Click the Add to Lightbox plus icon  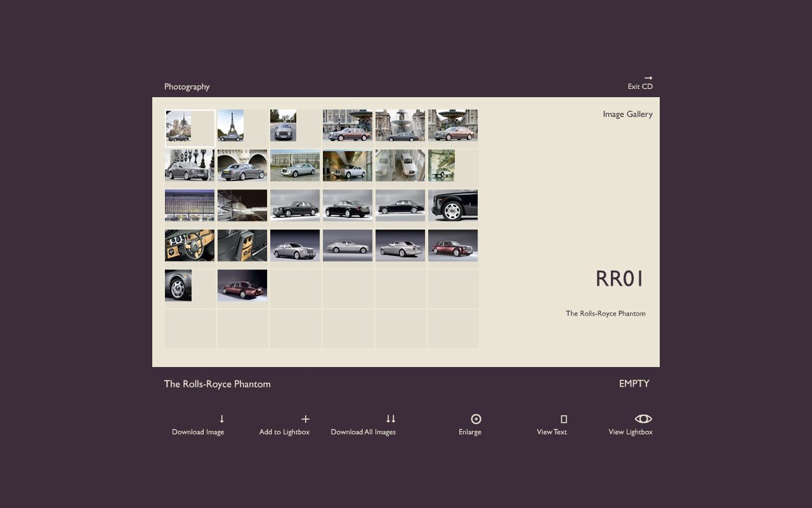click(305, 419)
